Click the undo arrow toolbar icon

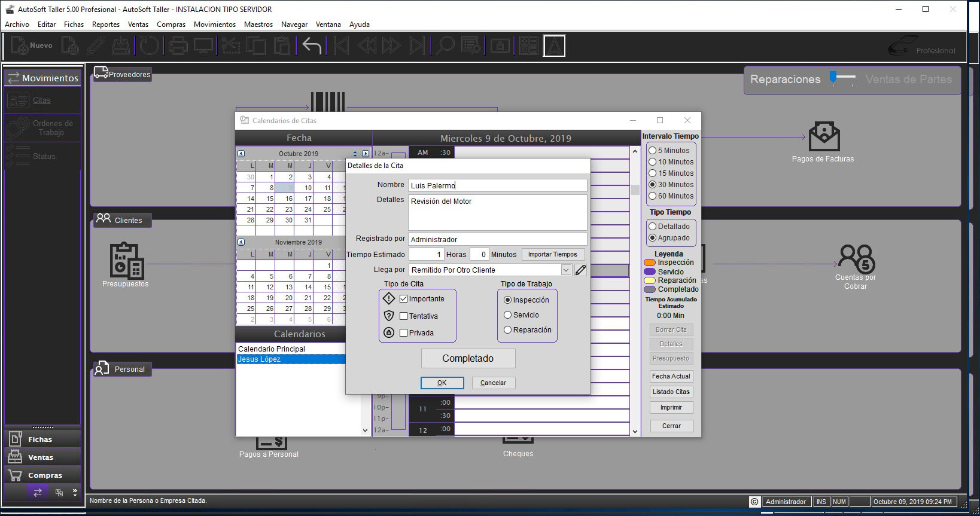(312, 45)
